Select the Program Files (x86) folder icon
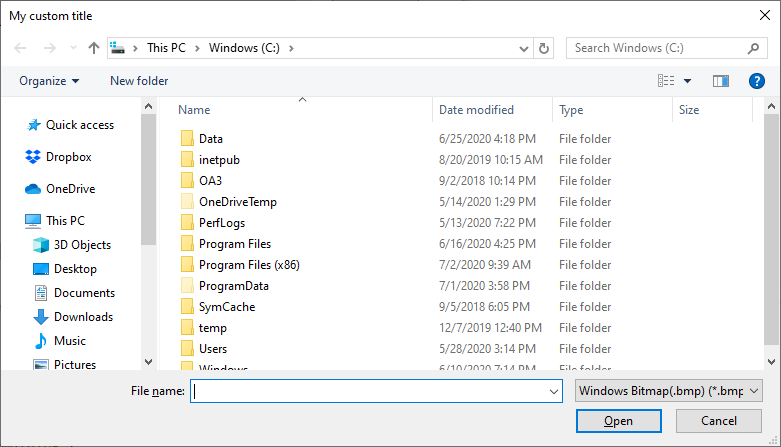 click(187, 264)
